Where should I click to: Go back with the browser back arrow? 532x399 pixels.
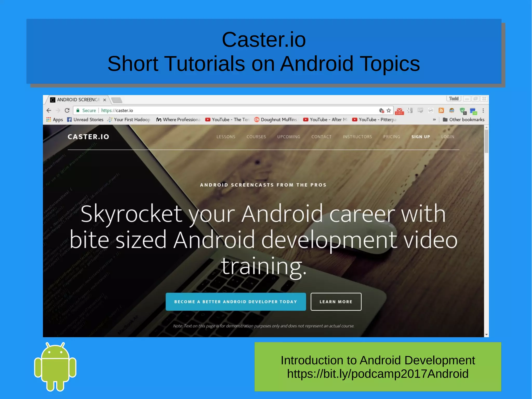point(49,110)
